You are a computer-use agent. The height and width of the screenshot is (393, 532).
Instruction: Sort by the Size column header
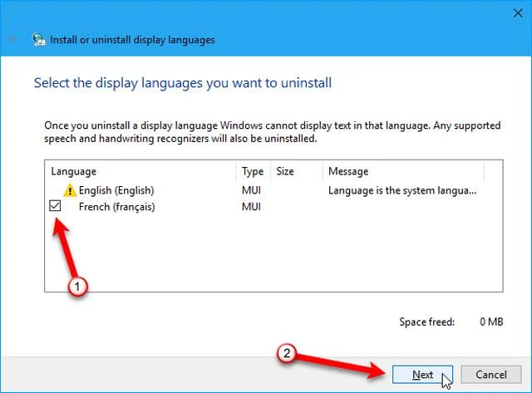[x=297, y=171]
